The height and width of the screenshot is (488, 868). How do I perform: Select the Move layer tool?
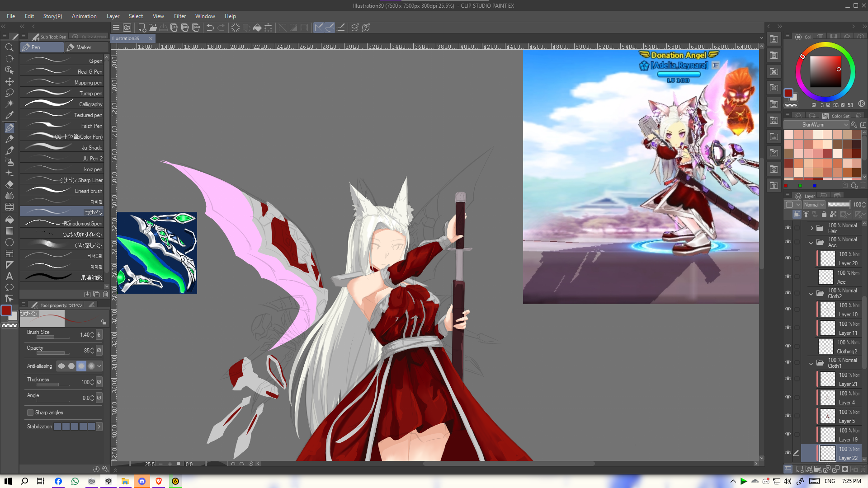(9, 81)
